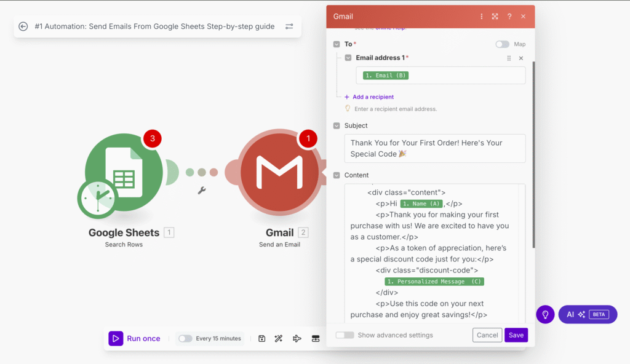The height and width of the screenshot is (364, 630).
Task: Grab the drag handle for Email address 1
Action: tap(509, 58)
